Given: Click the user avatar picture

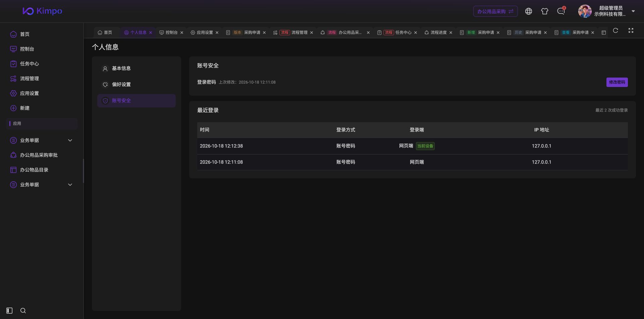Looking at the screenshot, I should pos(585,11).
